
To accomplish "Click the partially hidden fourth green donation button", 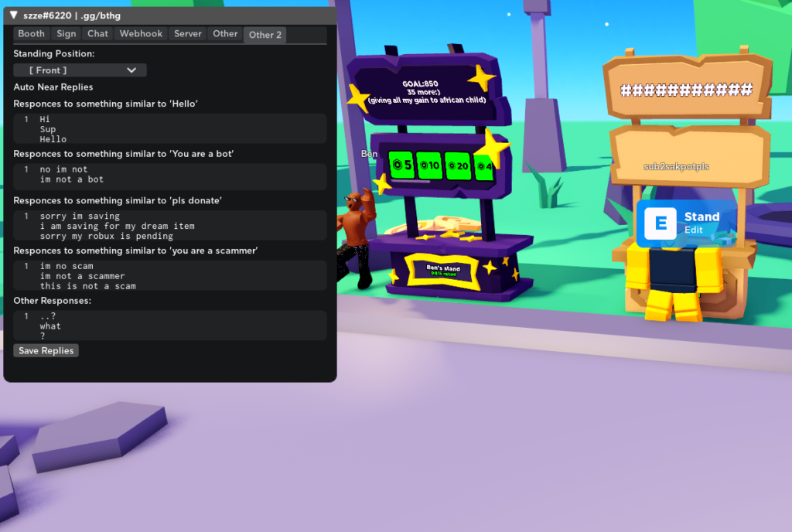I will (x=483, y=166).
